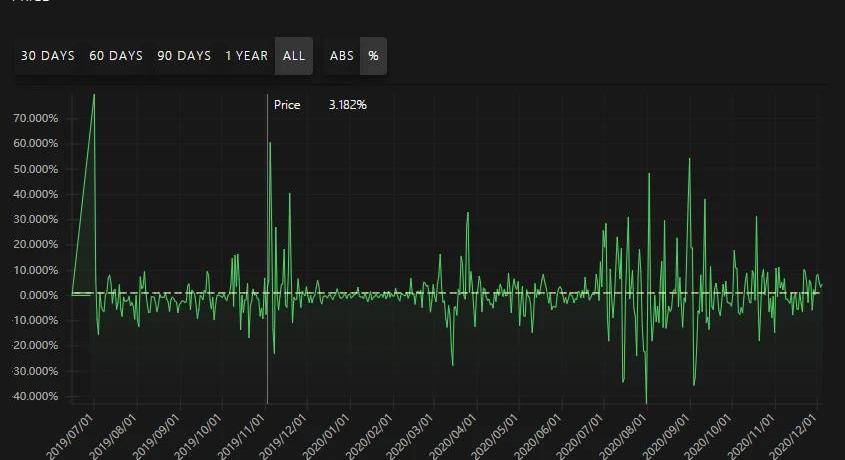Click the 70.000% y-axis label
This screenshot has height=460, width=845.
(36, 118)
